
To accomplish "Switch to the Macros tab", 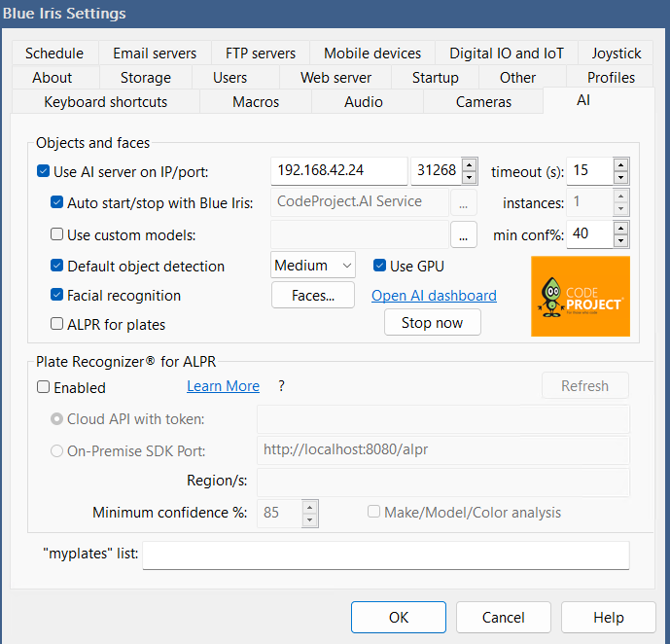I will pyautogui.click(x=256, y=102).
